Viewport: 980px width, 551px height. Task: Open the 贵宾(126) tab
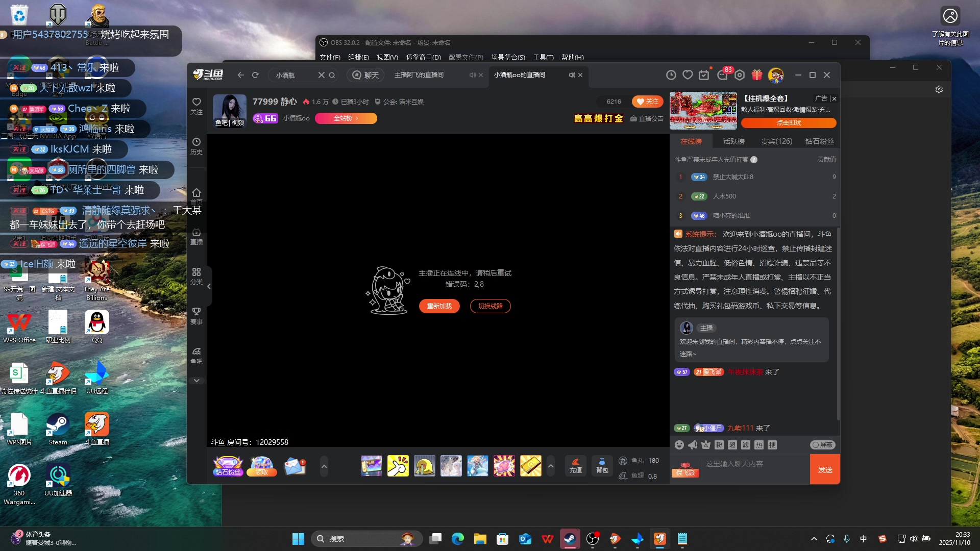(x=776, y=141)
